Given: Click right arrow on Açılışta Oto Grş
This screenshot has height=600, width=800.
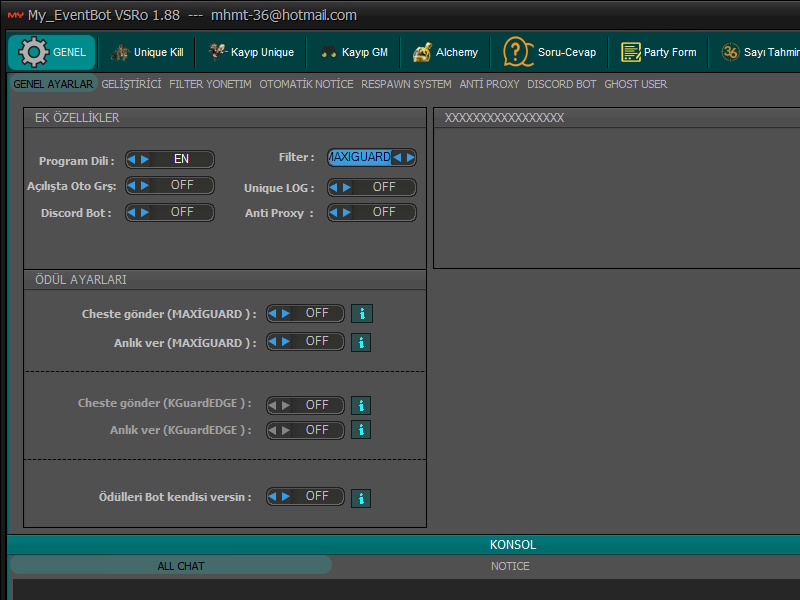Looking at the screenshot, I should [145, 185].
